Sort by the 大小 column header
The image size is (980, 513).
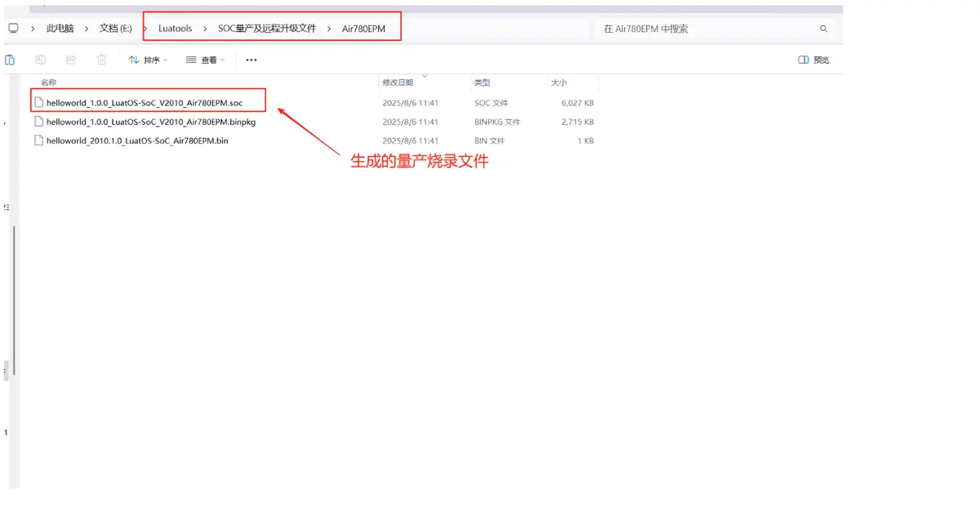point(559,83)
